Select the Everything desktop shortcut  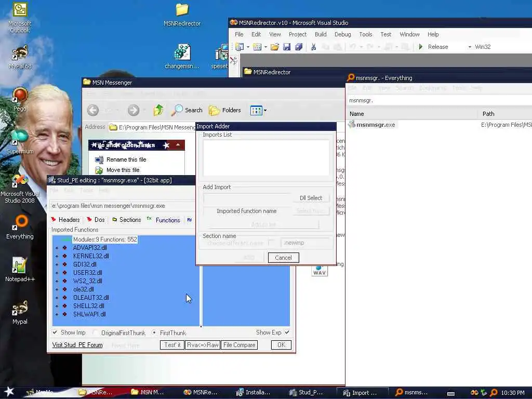click(20, 227)
